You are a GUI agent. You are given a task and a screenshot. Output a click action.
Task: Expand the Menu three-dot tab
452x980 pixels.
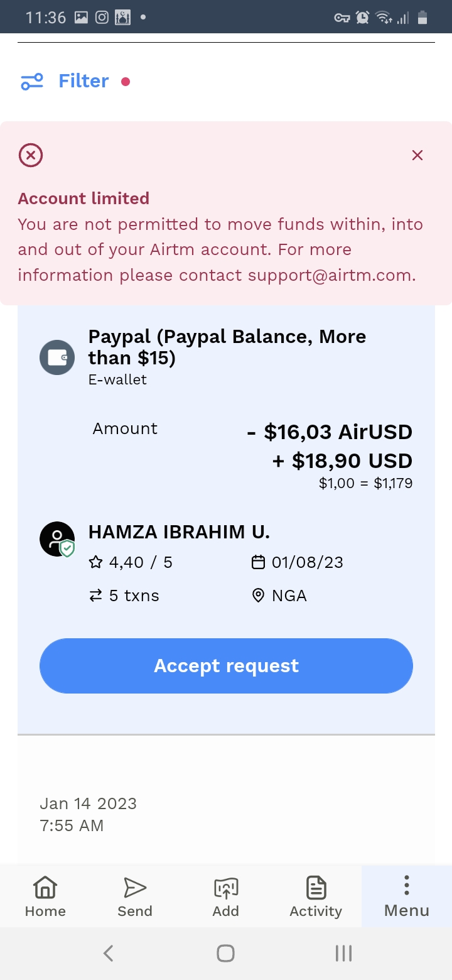[x=407, y=896]
